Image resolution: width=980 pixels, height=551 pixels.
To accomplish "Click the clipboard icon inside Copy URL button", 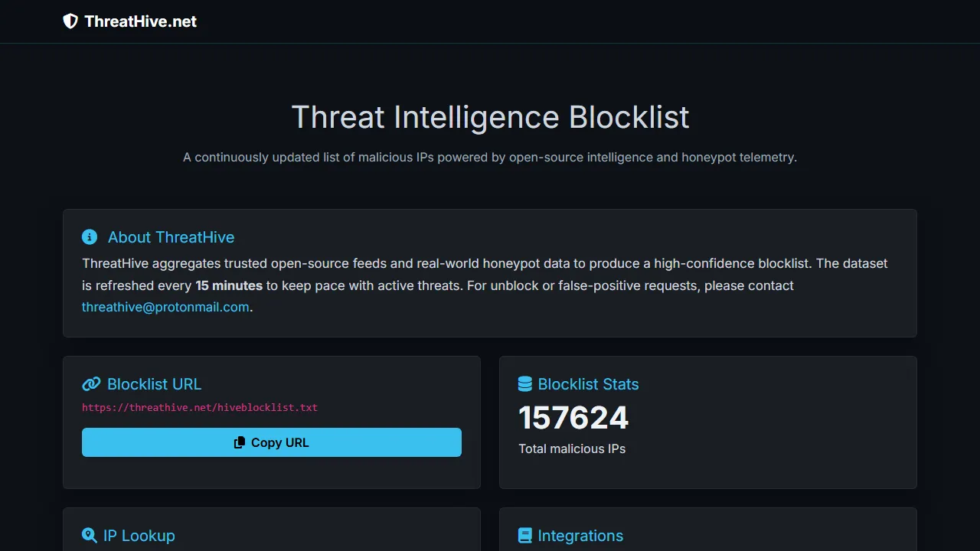I will point(240,442).
